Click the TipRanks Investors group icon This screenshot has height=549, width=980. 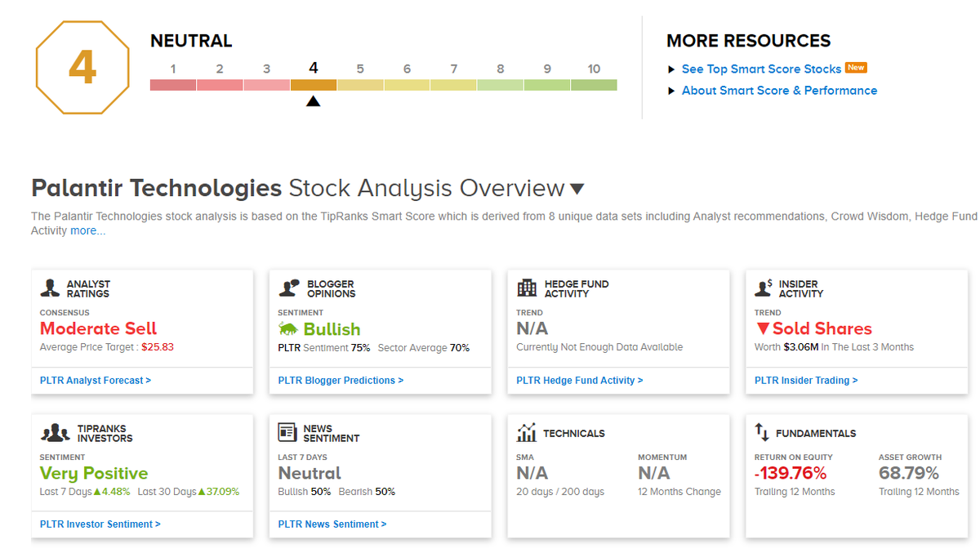pyautogui.click(x=56, y=433)
